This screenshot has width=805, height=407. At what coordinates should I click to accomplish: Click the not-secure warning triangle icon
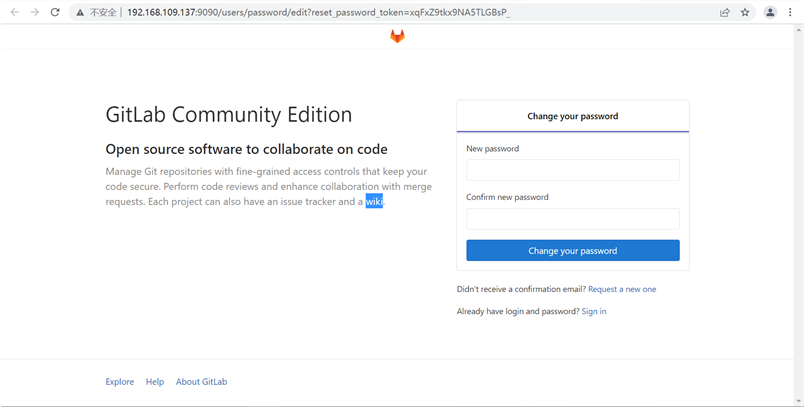(80, 13)
